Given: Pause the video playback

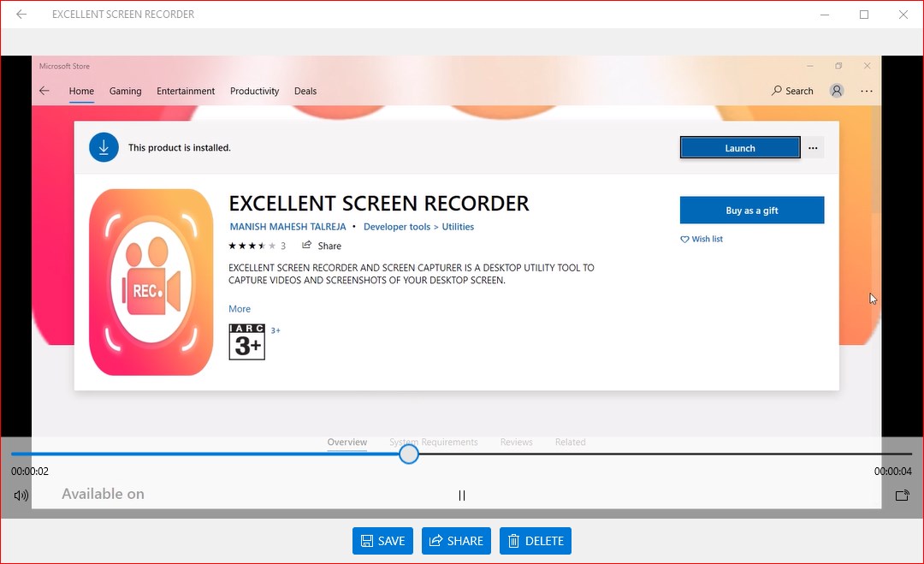Looking at the screenshot, I should (462, 496).
